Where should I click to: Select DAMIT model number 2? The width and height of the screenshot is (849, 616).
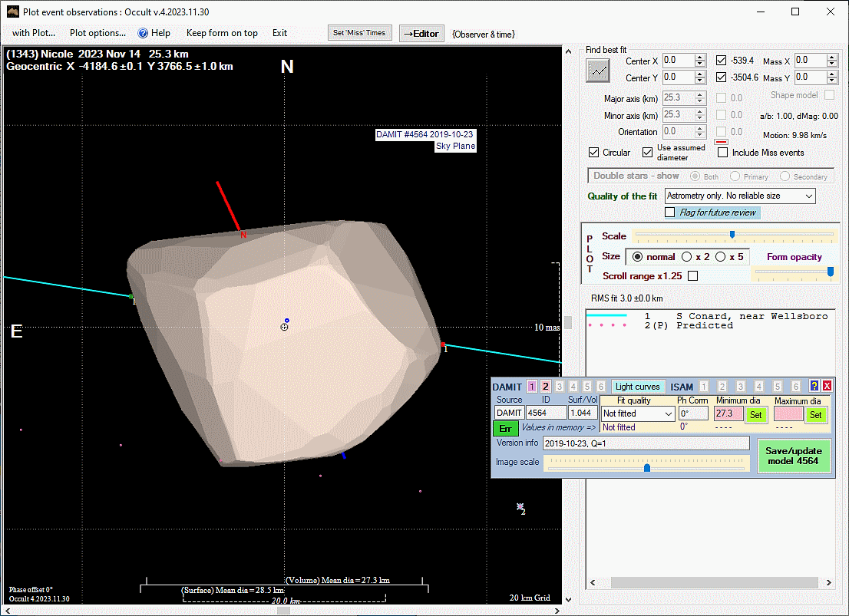545,387
